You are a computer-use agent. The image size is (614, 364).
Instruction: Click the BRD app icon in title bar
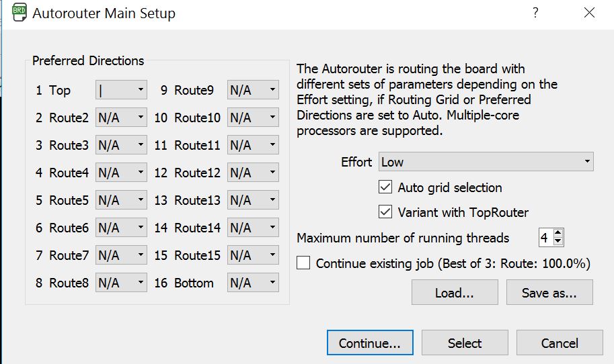pos(18,13)
